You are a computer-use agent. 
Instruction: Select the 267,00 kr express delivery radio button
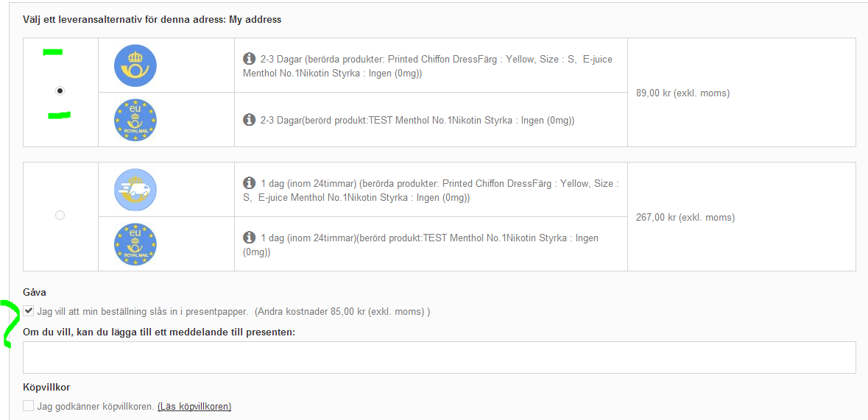pyautogui.click(x=60, y=215)
